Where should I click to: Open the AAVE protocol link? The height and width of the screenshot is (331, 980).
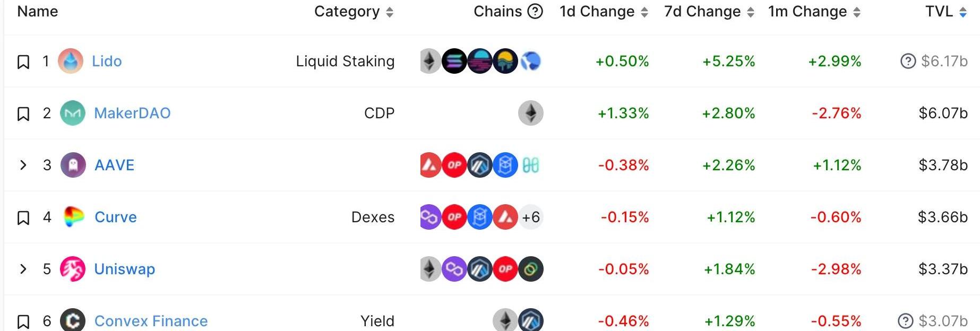point(114,165)
